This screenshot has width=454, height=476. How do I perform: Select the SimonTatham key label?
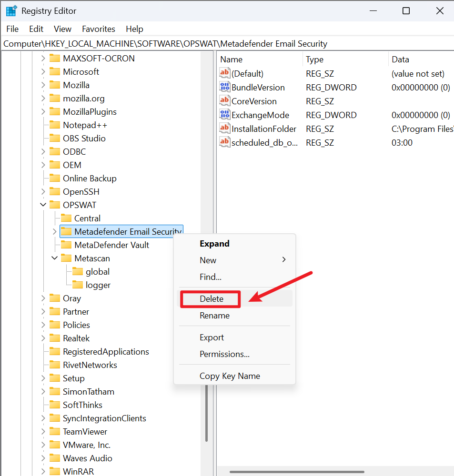[x=89, y=392]
